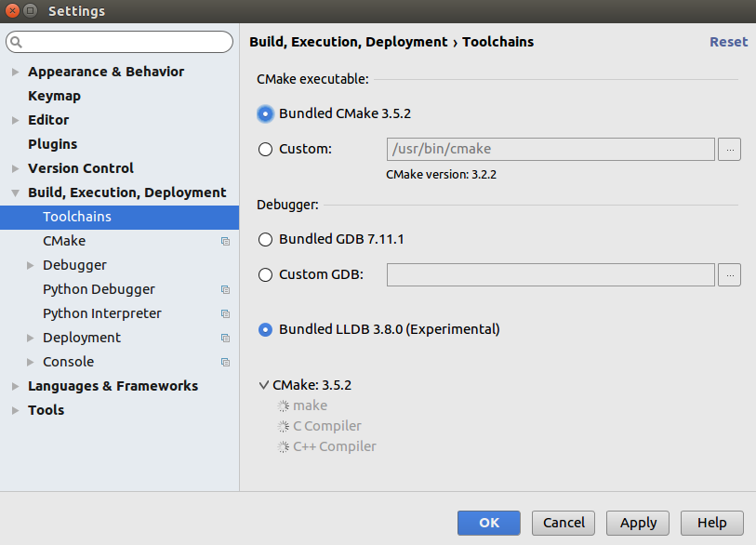Choose Bundled GDB 7.11.1 debugger
Viewport: 756px width, 545px height.
coord(265,239)
